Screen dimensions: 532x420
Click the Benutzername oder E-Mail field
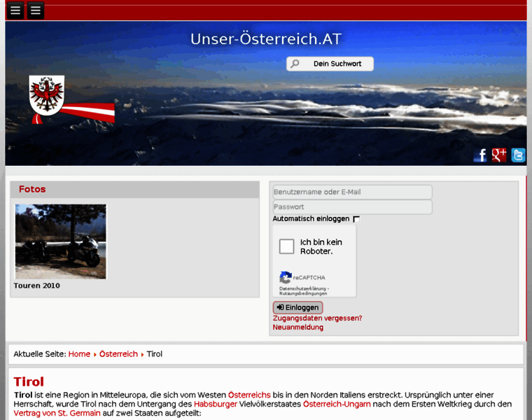pyautogui.click(x=353, y=192)
